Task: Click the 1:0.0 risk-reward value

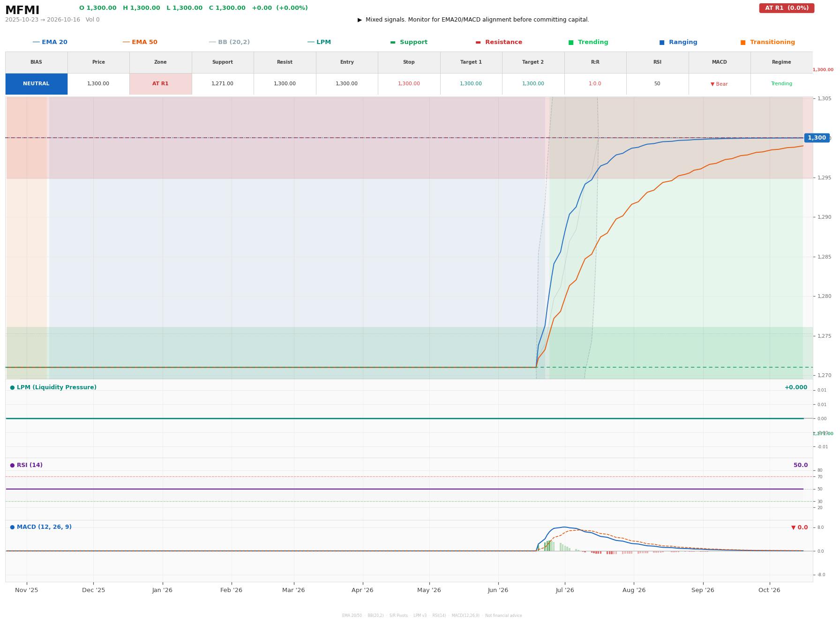Action: pyautogui.click(x=595, y=84)
